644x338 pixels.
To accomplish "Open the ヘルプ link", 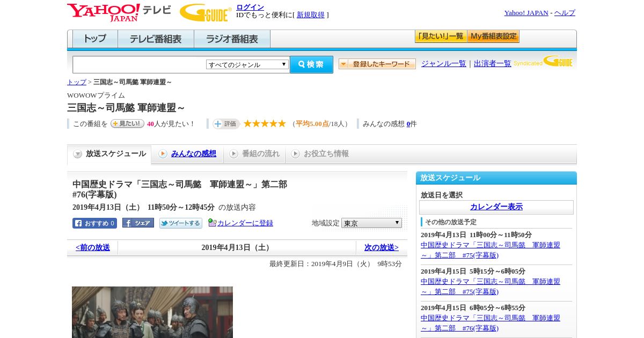I will tap(565, 13).
